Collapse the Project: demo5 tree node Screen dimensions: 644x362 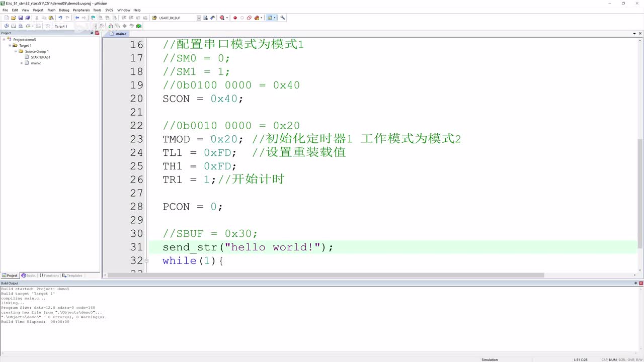tap(4, 39)
